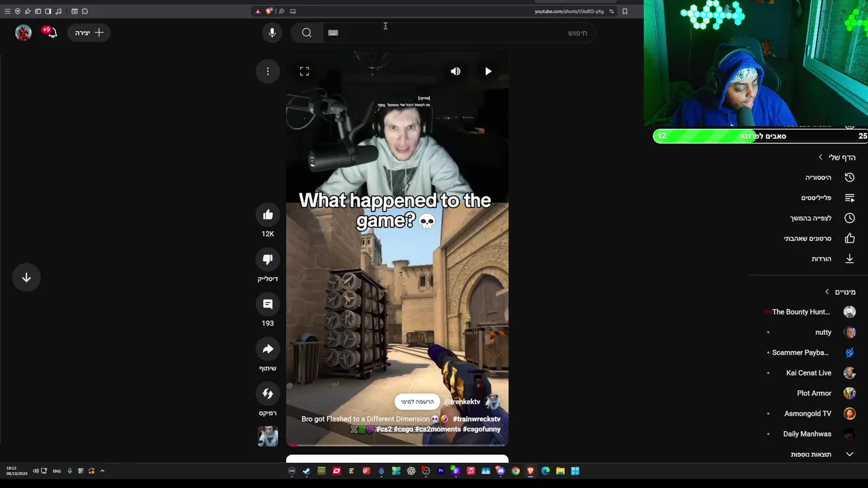Toggle playback with the play button
This screenshot has height=488, width=868.
pyautogui.click(x=488, y=71)
